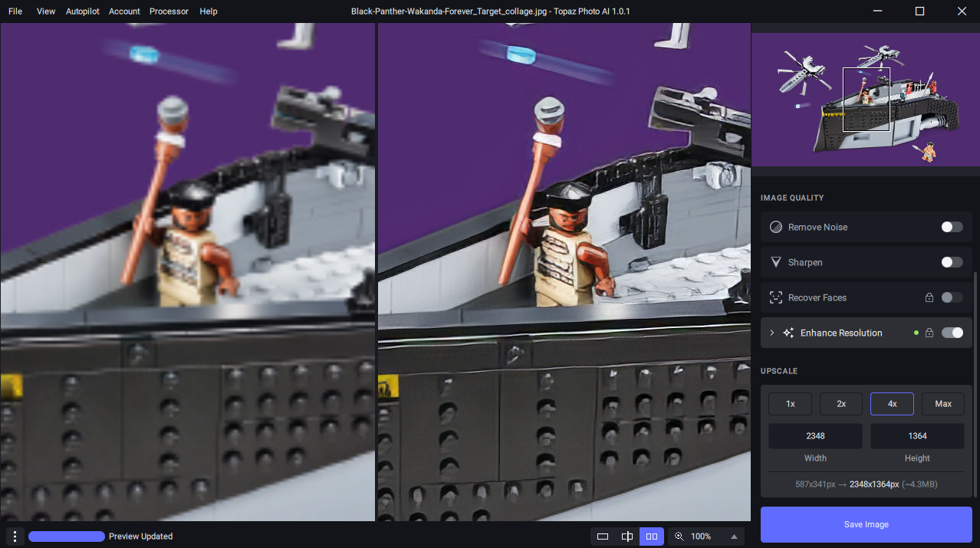
Task: Select the 2x upscale option
Action: click(840, 404)
